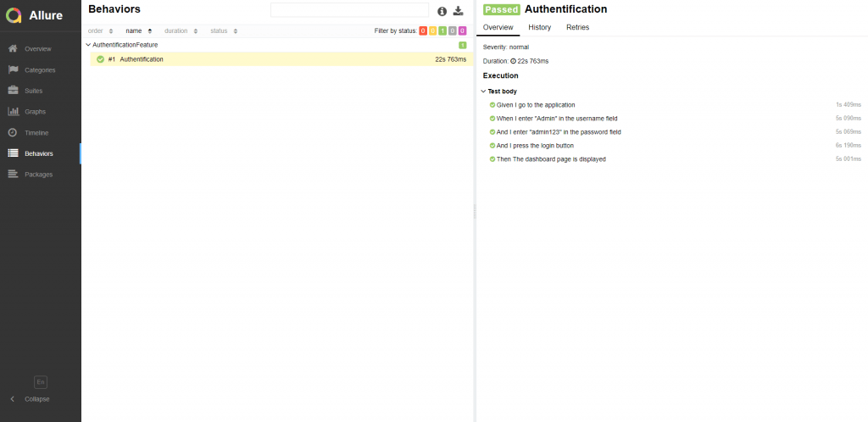Click the Duration 22s 763ms text

coord(515,61)
